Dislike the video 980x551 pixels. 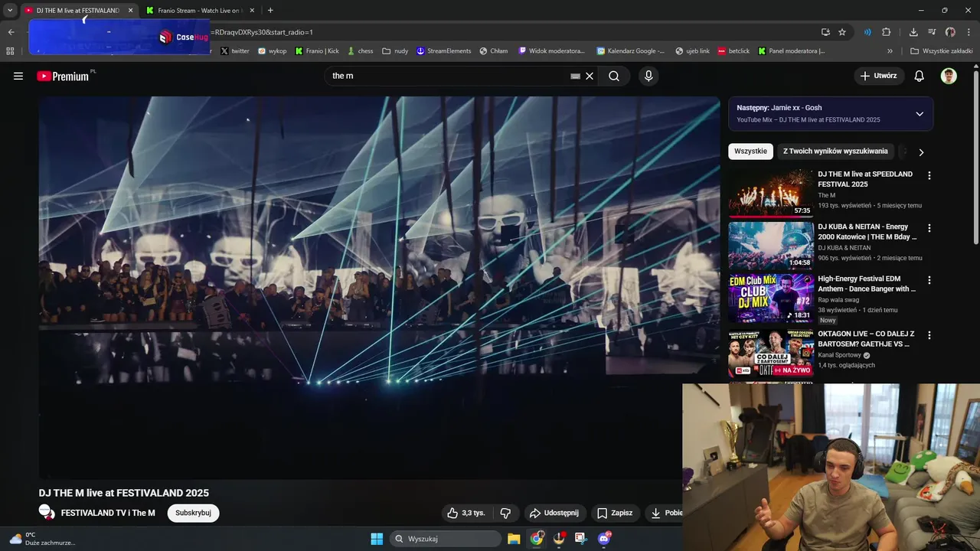click(505, 513)
